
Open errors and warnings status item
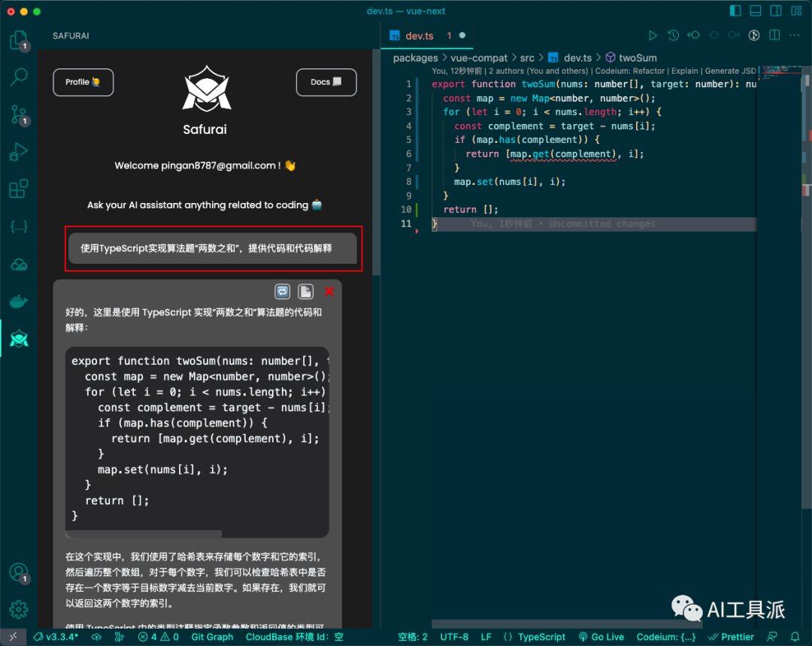click(x=159, y=637)
